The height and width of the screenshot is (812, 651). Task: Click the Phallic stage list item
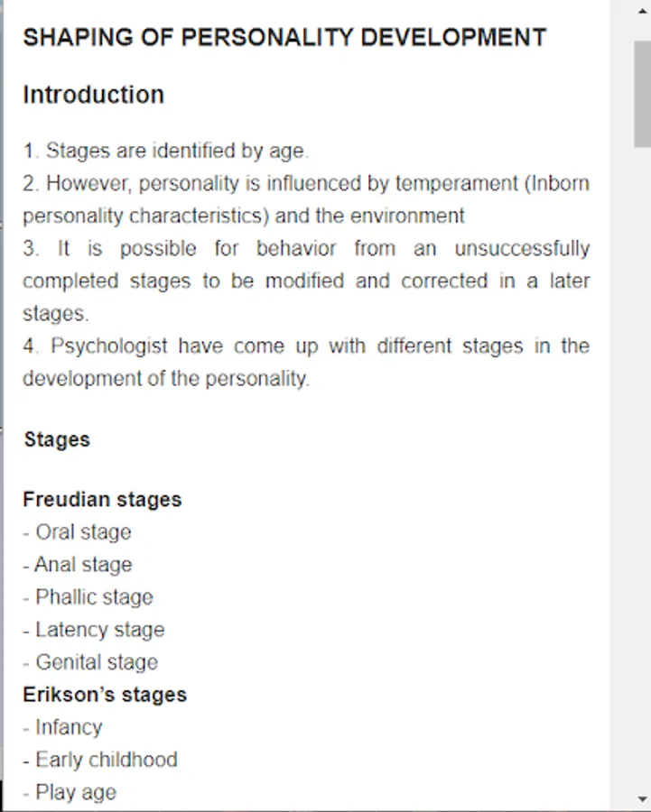[88, 597]
